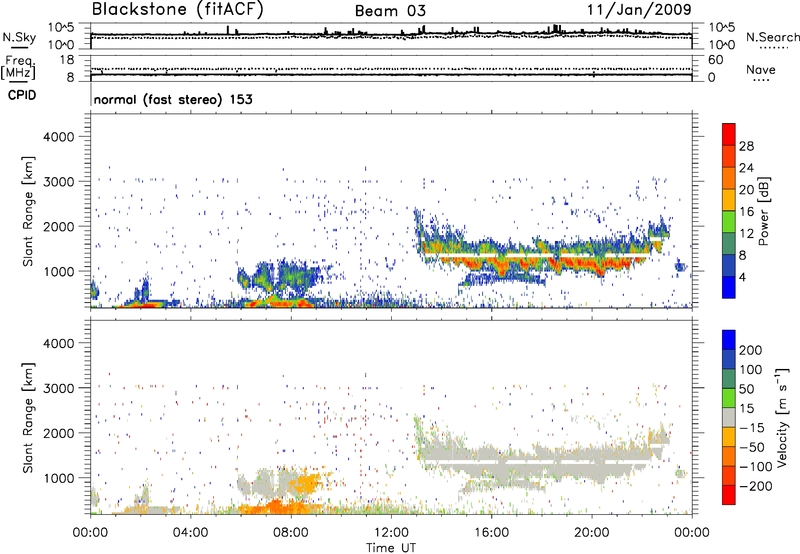Viewport: 800px width, 554px height.
Task: Click the 200 value on velocity colorbar
Action: (x=751, y=350)
